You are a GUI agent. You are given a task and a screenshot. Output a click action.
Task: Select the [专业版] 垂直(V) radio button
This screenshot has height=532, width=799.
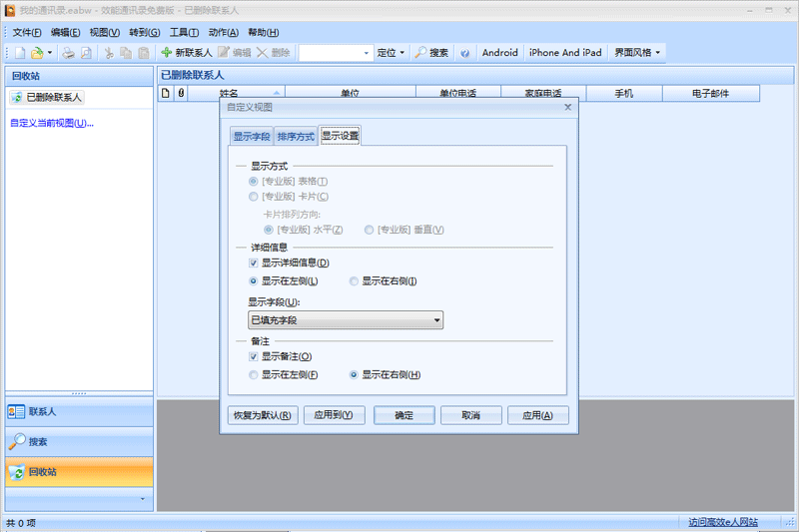[x=369, y=231]
